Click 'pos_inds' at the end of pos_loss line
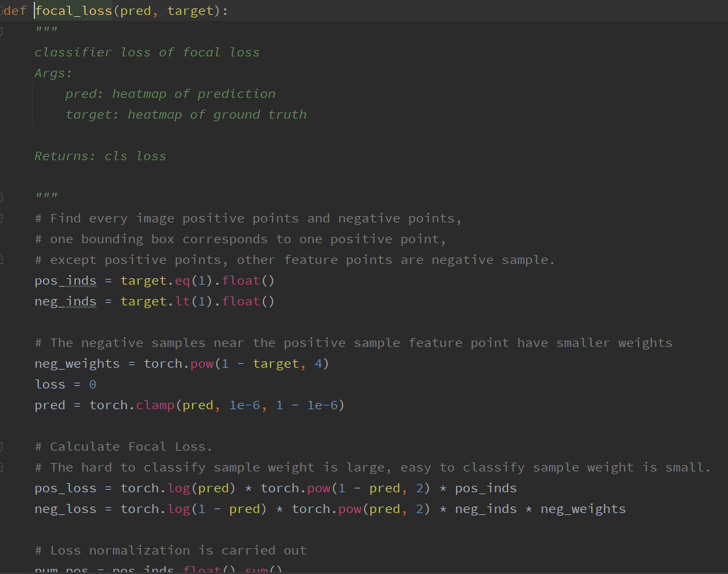728x574 pixels. [485, 488]
